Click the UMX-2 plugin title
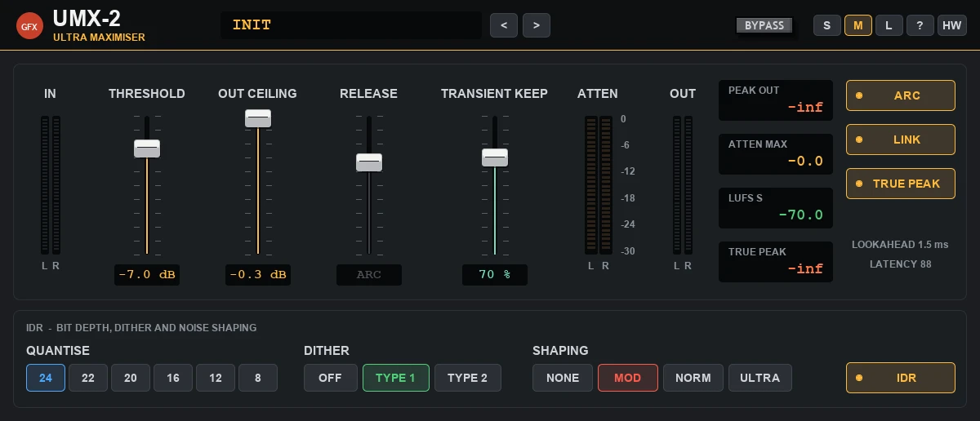 87,19
